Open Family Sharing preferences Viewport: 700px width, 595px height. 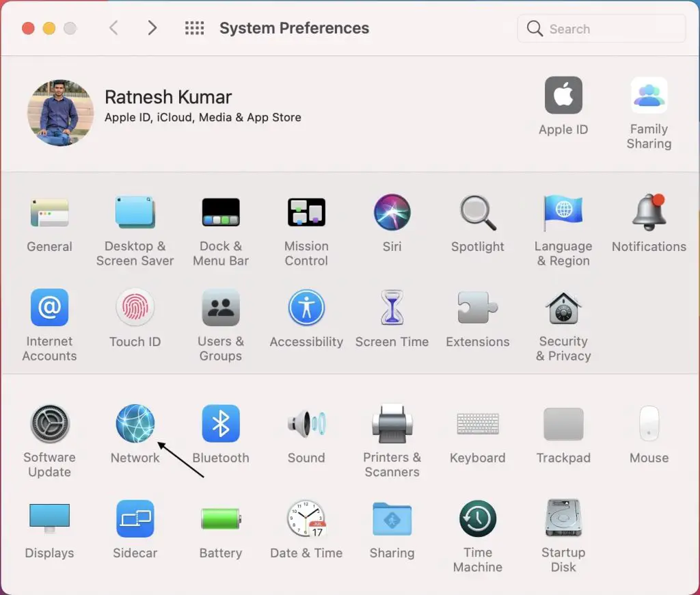click(x=649, y=95)
